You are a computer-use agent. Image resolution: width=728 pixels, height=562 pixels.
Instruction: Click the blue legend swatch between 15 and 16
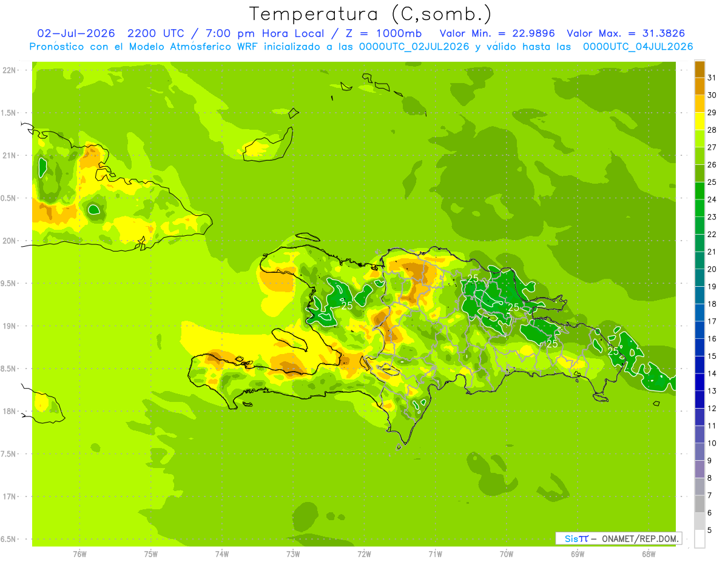click(699, 347)
